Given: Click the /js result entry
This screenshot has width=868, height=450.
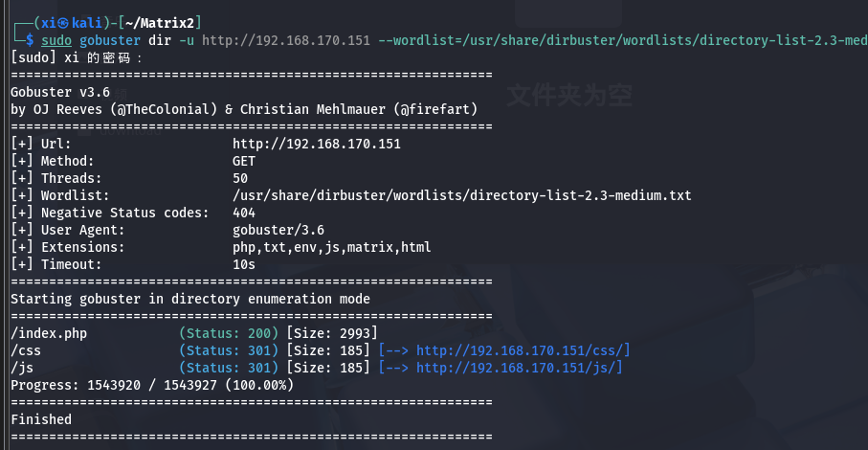Looking at the screenshot, I should [22, 368].
